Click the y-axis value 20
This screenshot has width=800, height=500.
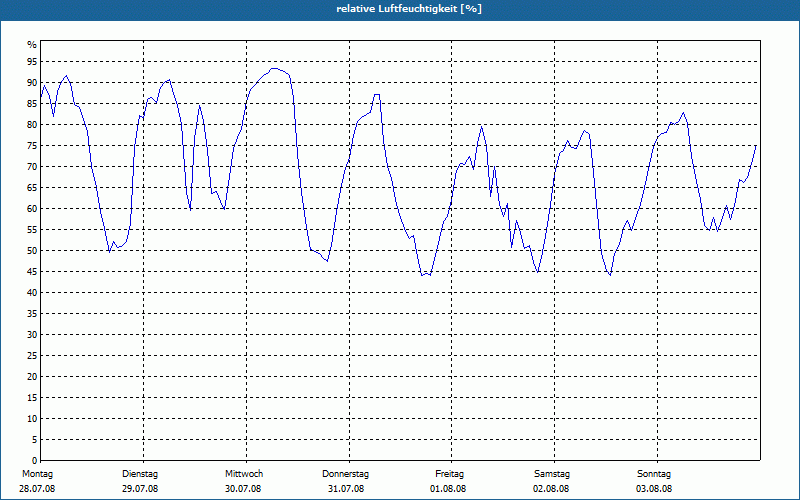click(x=32, y=377)
